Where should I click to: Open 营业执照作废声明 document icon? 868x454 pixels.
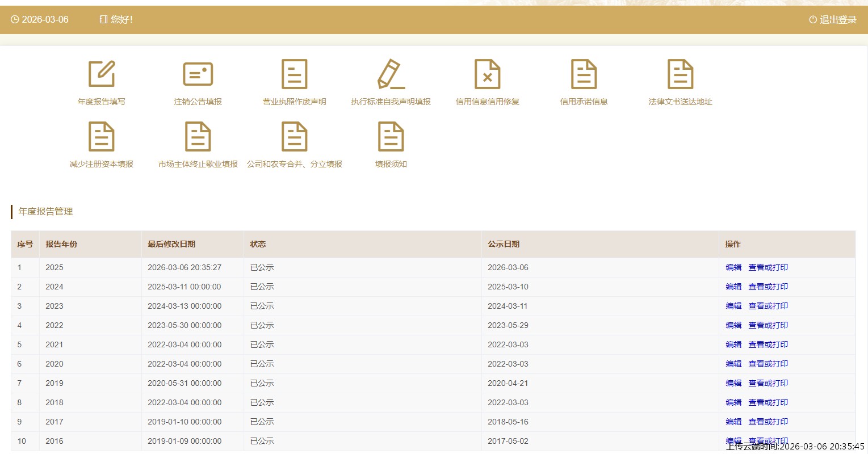294,74
